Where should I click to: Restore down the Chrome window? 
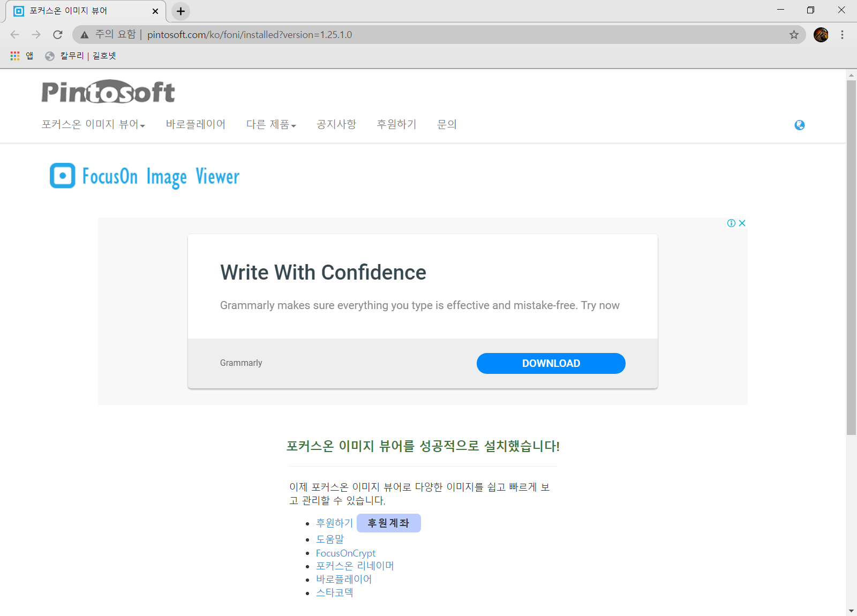pyautogui.click(x=810, y=10)
